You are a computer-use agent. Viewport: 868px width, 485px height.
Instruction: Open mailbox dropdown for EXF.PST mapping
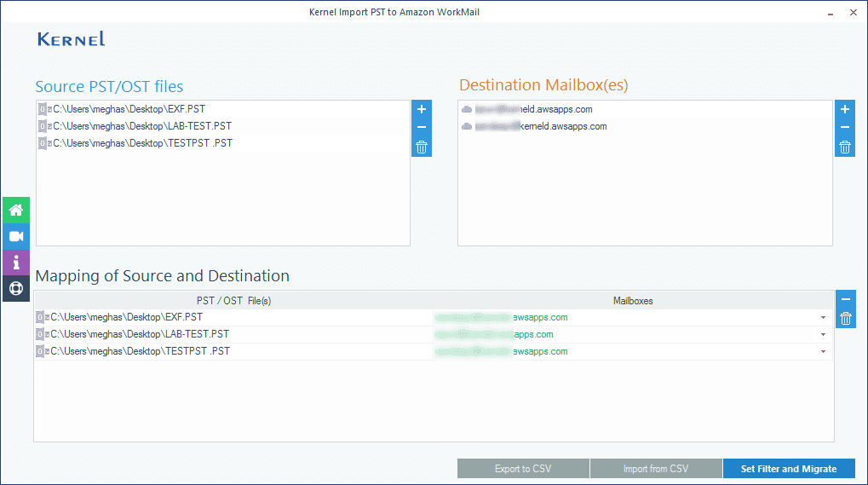[x=823, y=318]
